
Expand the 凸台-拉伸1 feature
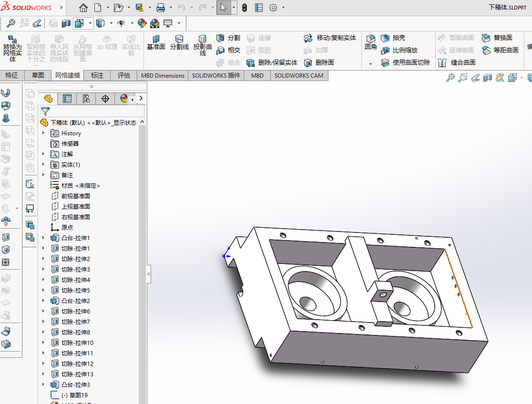(x=43, y=238)
